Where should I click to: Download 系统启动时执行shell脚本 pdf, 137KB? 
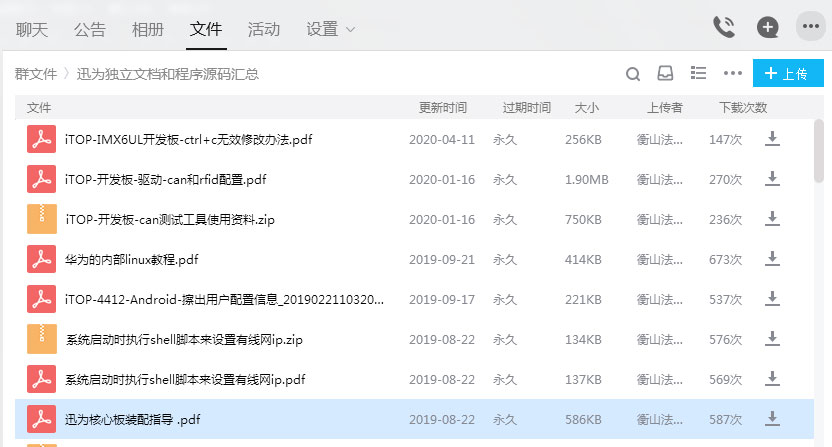click(773, 379)
